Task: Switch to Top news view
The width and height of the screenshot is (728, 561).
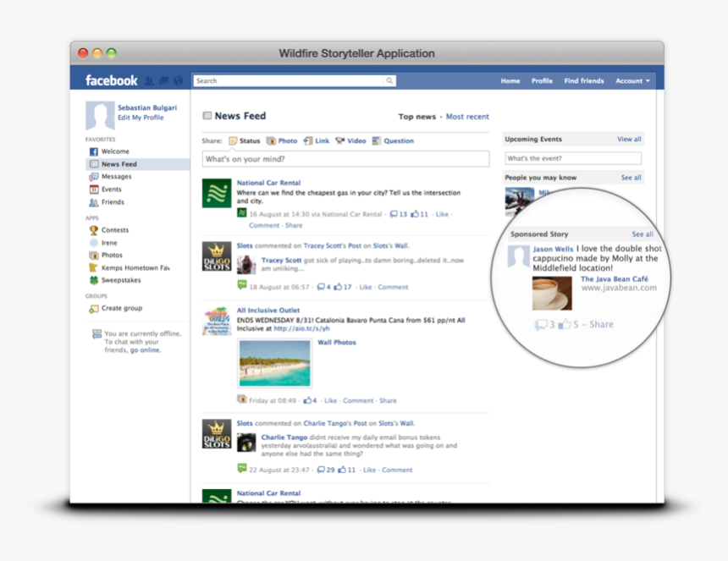Action: (417, 117)
